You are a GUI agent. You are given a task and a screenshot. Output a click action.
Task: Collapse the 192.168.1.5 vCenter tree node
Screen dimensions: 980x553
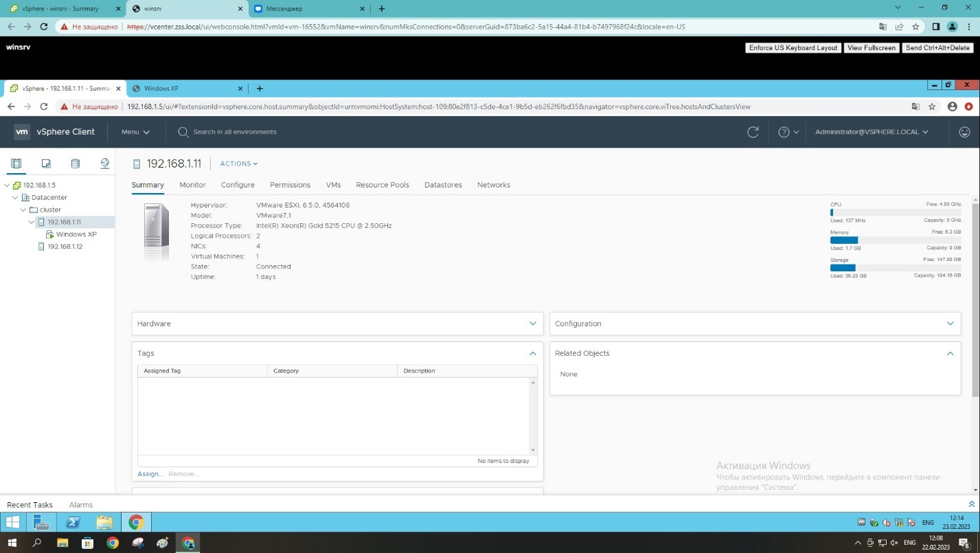tap(7, 185)
